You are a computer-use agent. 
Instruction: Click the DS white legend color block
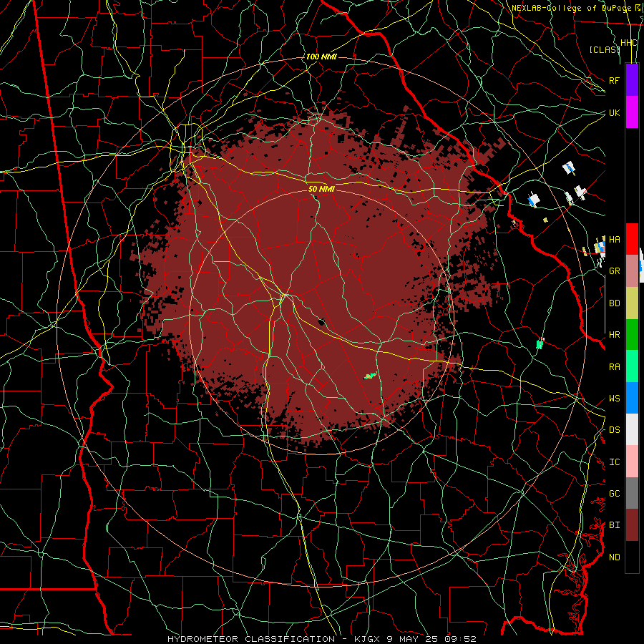(x=632, y=429)
